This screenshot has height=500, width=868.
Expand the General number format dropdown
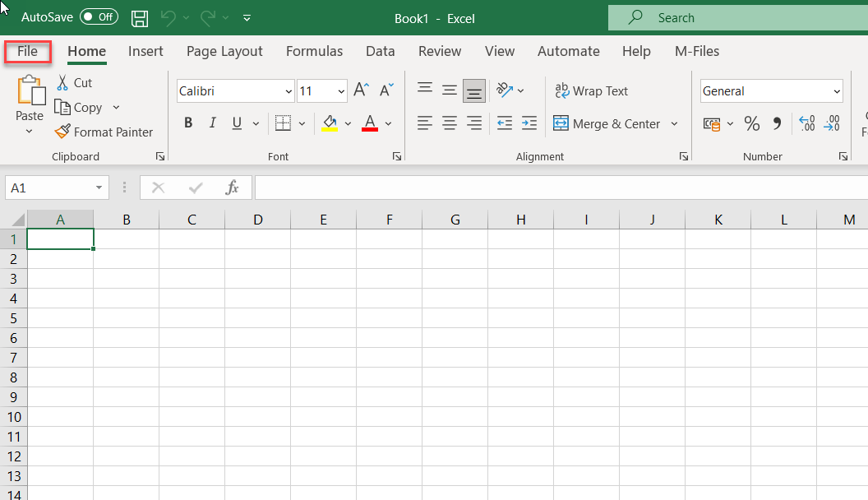(837, 91)
